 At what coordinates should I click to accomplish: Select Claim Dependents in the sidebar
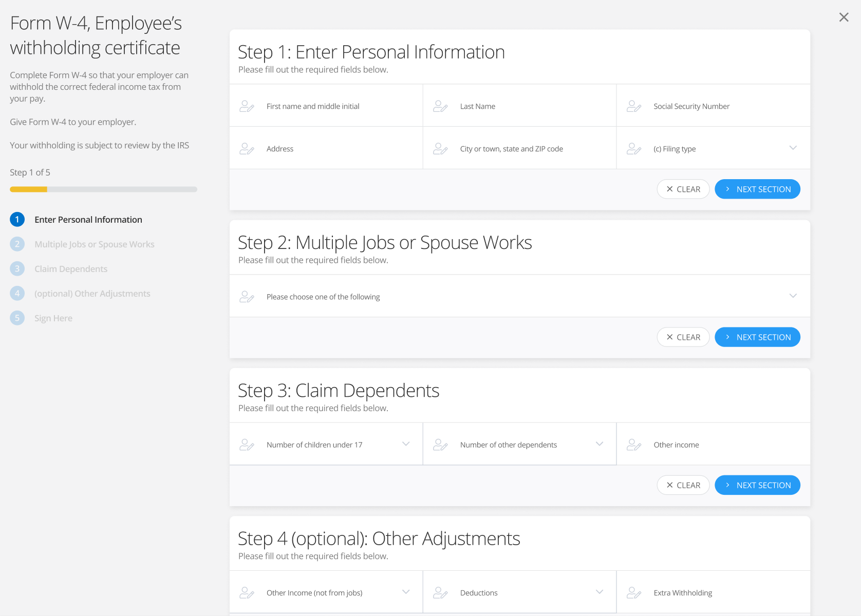[71, 268]
